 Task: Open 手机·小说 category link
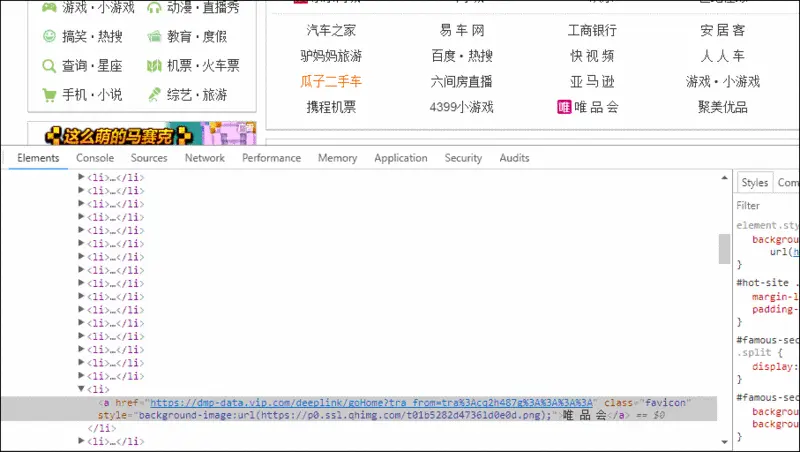[92, 95]
